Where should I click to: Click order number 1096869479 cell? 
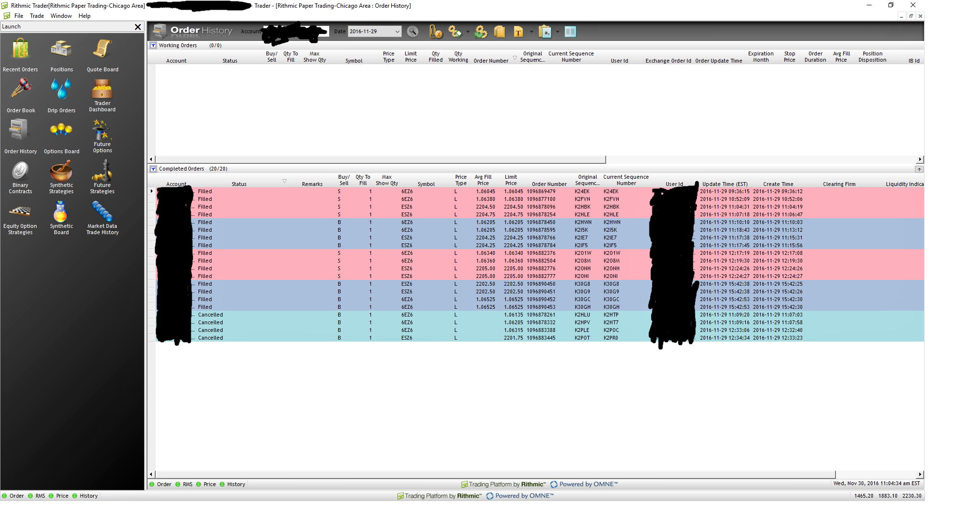point(541,191)
